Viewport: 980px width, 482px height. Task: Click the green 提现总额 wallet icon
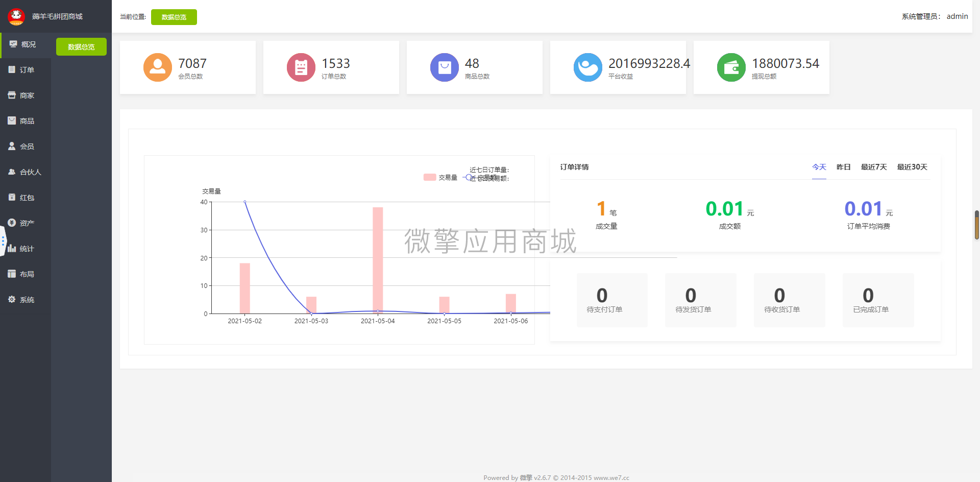click(x=731, y=67)
